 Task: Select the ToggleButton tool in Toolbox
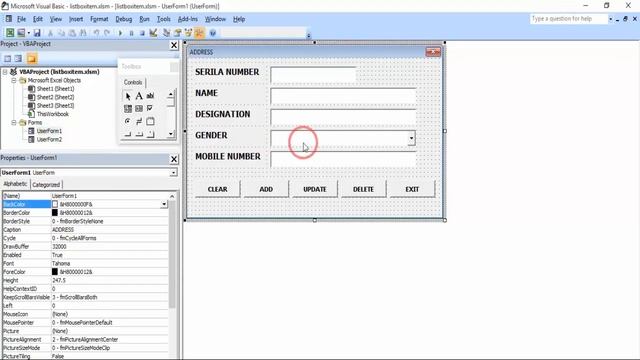(139, 121)
